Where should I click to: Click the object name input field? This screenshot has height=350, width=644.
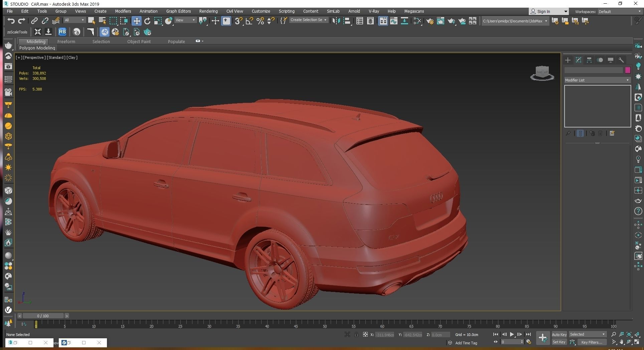click(594, 70)
